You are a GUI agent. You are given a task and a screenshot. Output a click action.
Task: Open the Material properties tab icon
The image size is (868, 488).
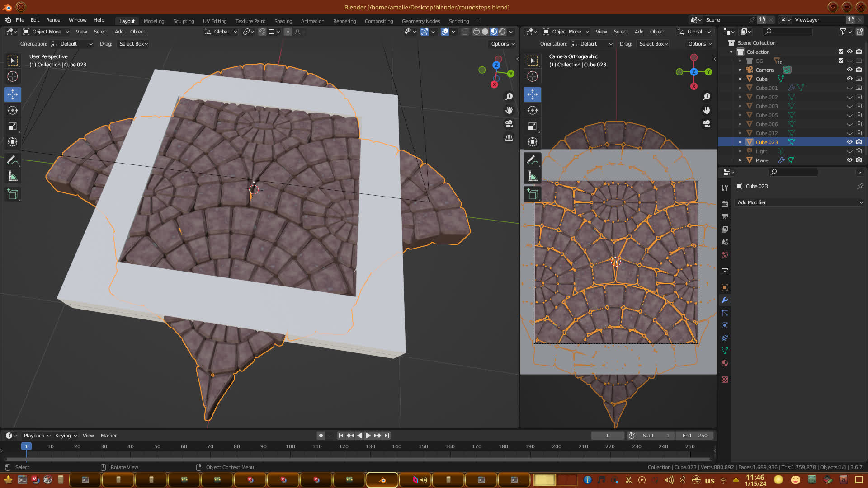(725, 363)
